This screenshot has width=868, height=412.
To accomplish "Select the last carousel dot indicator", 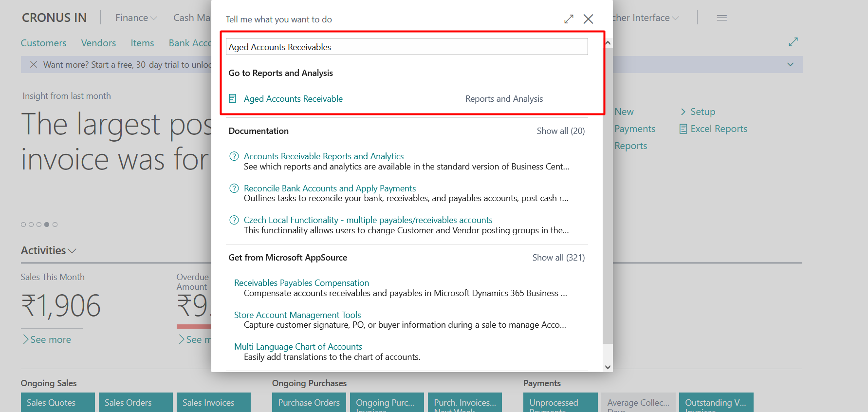I will 55,225.
